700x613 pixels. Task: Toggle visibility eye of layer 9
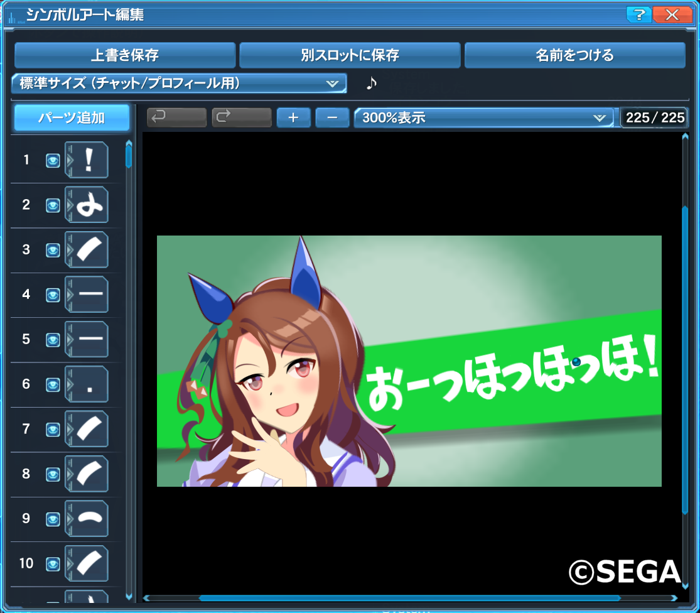click(x=53, y=519)
